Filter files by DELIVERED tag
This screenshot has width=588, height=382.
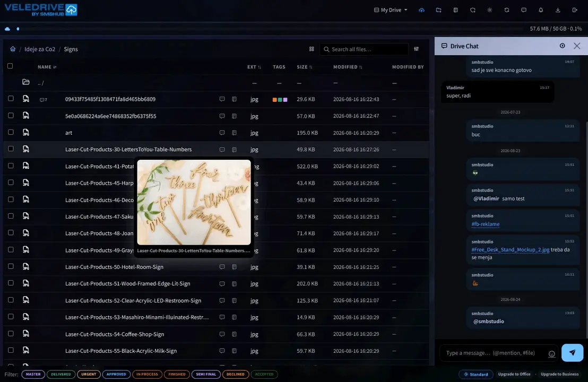pyautogui.click(x=60, y=374)
